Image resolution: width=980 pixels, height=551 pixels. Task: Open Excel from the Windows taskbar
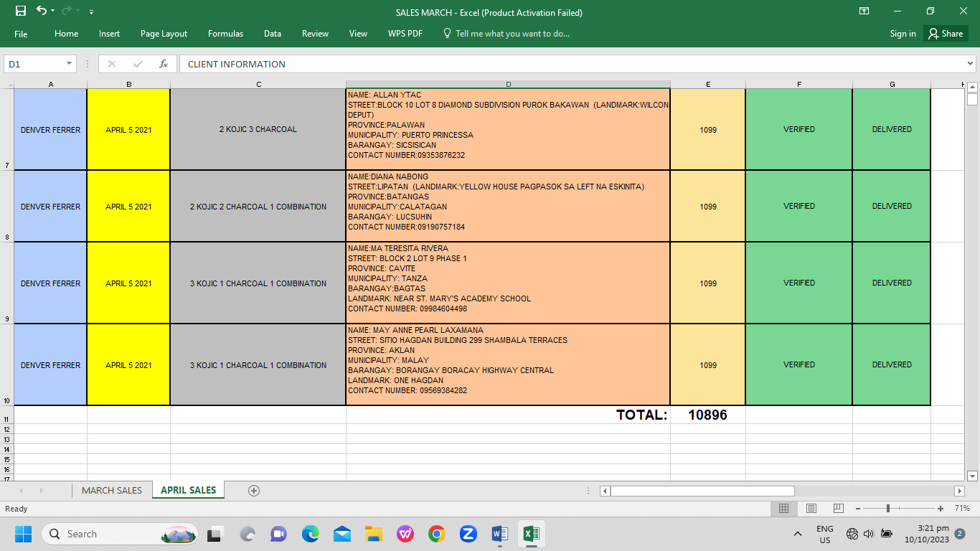pos(531,534)
